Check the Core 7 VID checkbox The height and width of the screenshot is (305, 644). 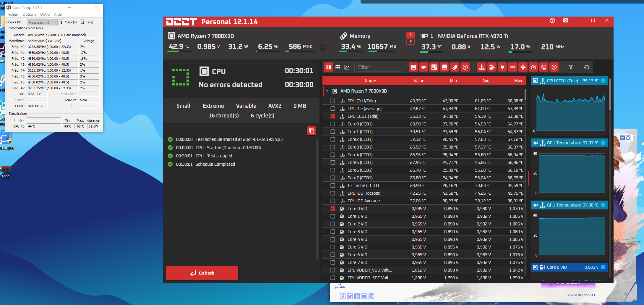[x=333, y=262]
